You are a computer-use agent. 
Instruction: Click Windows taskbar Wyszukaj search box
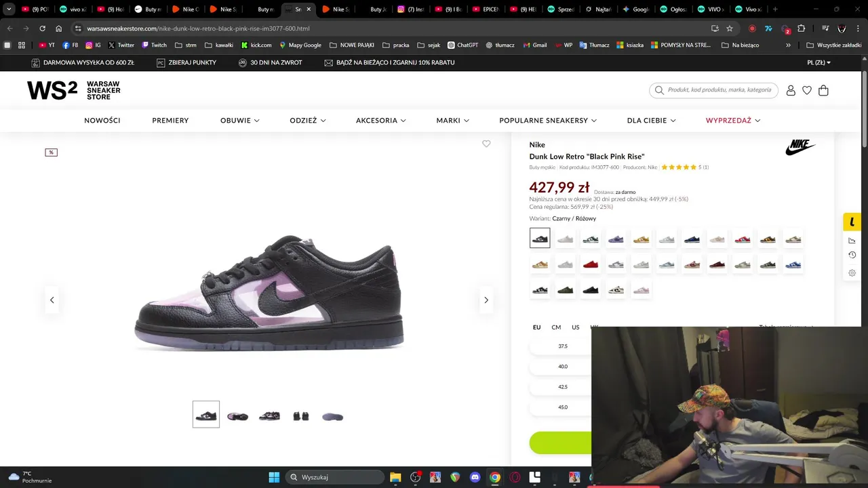pos(335,477)
